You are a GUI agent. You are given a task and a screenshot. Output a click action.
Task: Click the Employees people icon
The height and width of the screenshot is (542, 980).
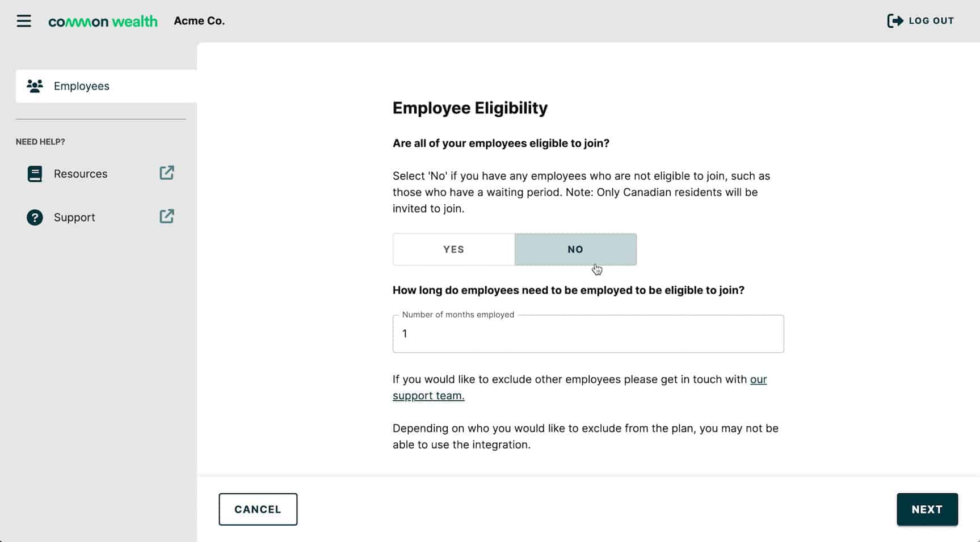35,86
